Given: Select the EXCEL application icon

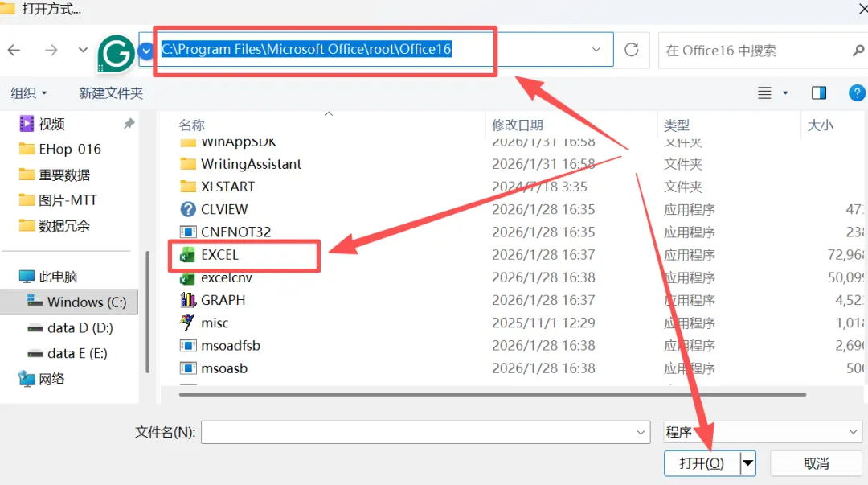Looking at the screenshot, I should (x=187, y=255).
